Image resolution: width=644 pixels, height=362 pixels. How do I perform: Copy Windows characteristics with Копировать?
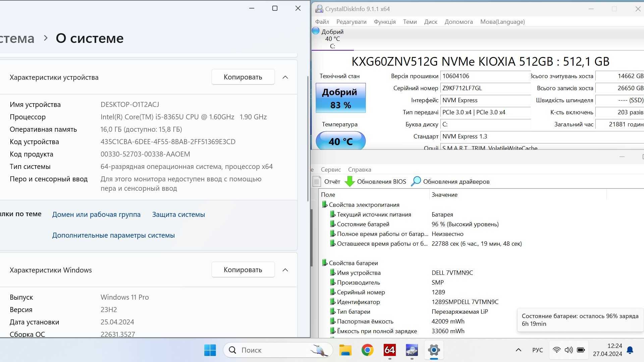(243, 270)
